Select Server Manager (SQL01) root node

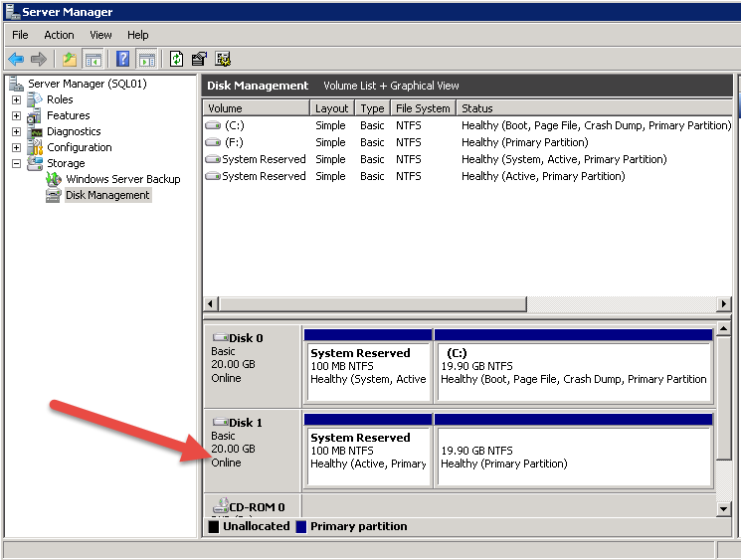tap(88, 84)
